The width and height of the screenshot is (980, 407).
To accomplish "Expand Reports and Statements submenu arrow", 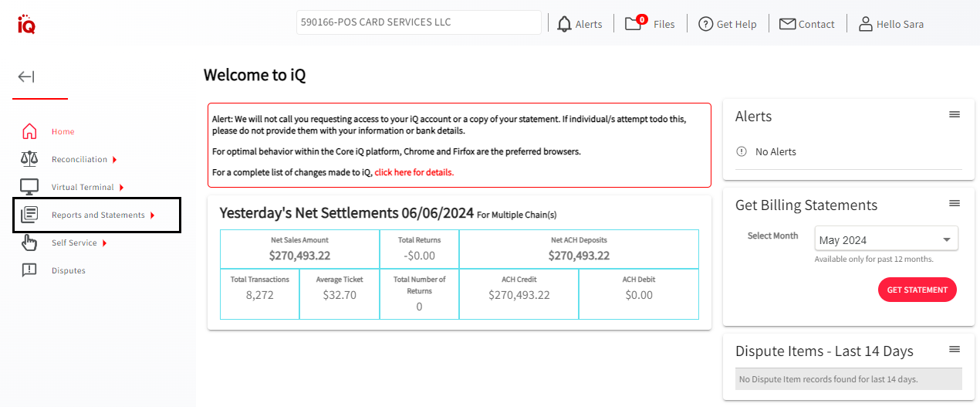I will coord(153,215).
